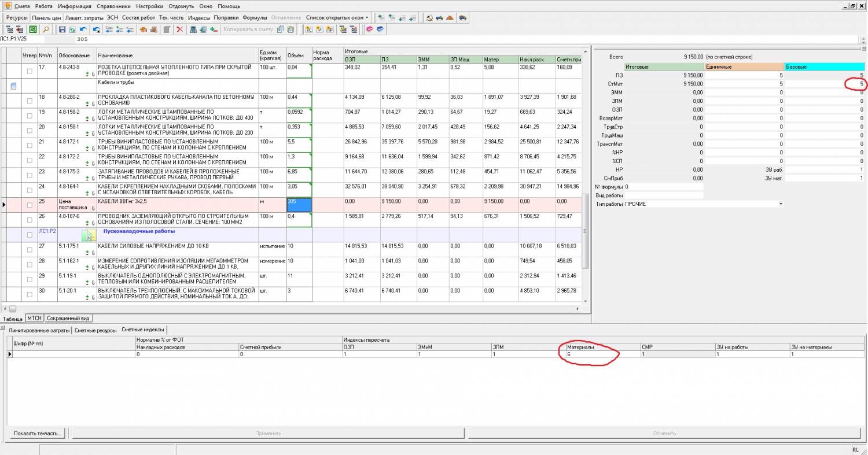Click the Поправки toolbar button
Screen dimensions: 868x455
tap(226, 18)
